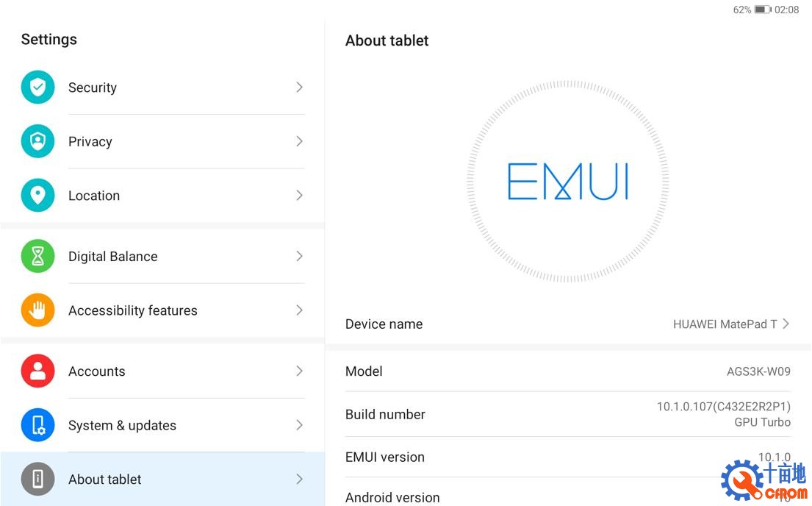Tap the EMUI logo circle
This screenshot has width=812, height=506.
pos(567,181)
